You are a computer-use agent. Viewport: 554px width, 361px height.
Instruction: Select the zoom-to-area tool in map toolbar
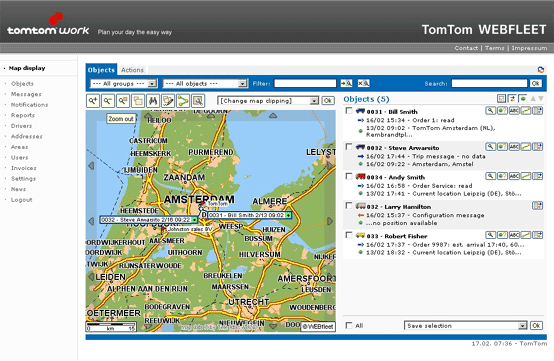click(x=123, y=101)
